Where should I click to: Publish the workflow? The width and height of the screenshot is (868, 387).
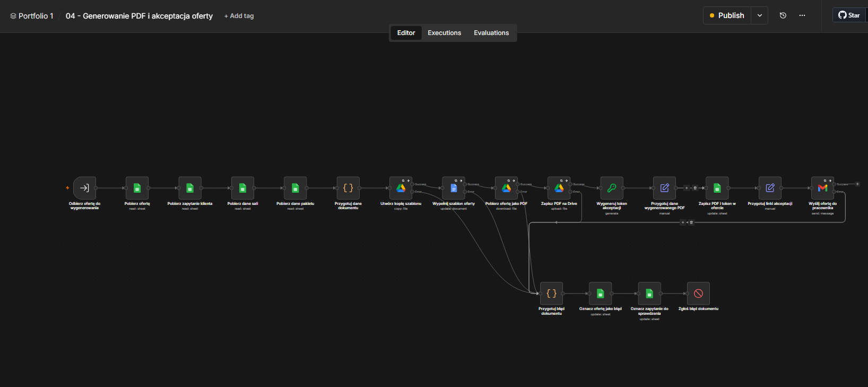(727, 15)
